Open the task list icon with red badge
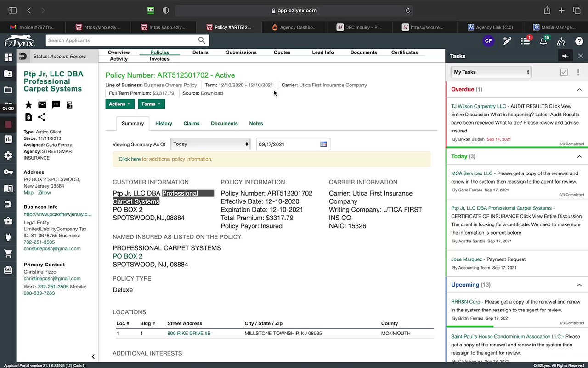This screenshot has width=588, height=368. click(x=526, y=41)
